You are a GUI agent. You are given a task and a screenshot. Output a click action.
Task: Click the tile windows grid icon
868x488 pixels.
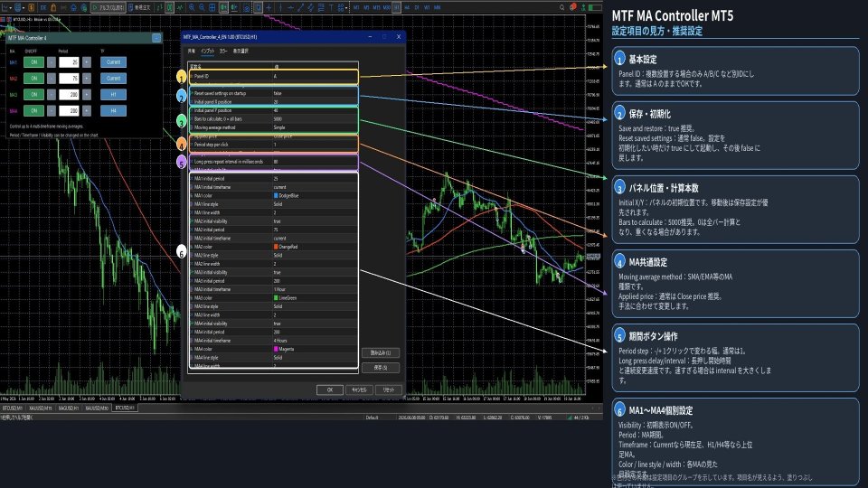coord(212,8)
